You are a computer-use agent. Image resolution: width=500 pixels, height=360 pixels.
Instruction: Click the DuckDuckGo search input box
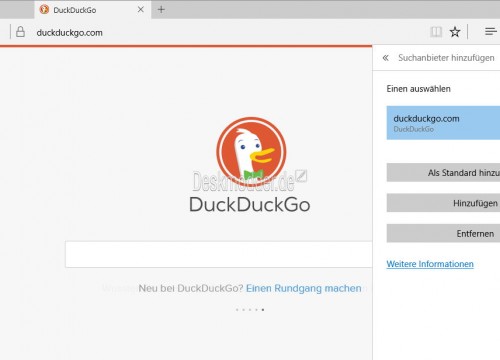[x=219, y=254]
